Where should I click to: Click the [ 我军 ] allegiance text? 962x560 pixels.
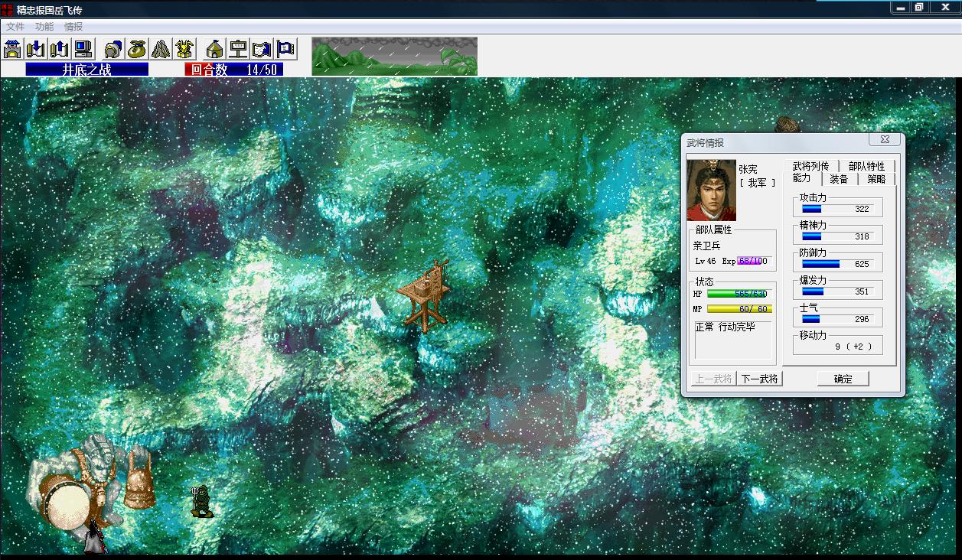(x=757, y=183)
